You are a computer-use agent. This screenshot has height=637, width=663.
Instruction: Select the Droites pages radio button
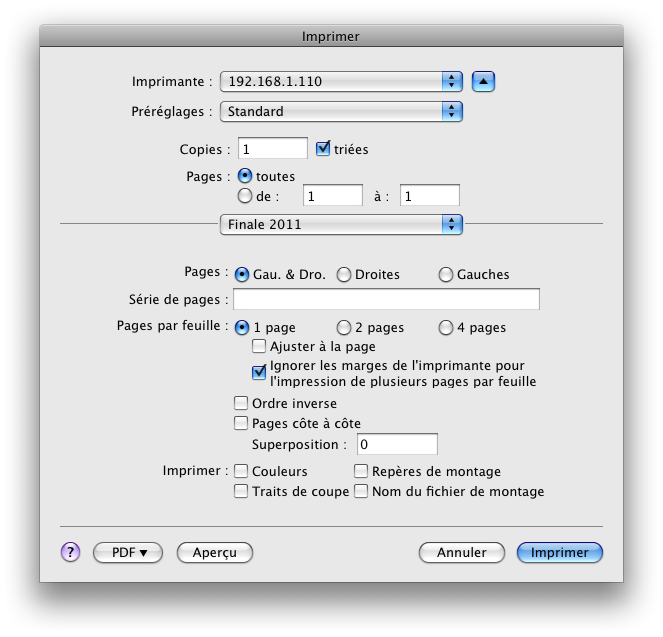(344, 274)
